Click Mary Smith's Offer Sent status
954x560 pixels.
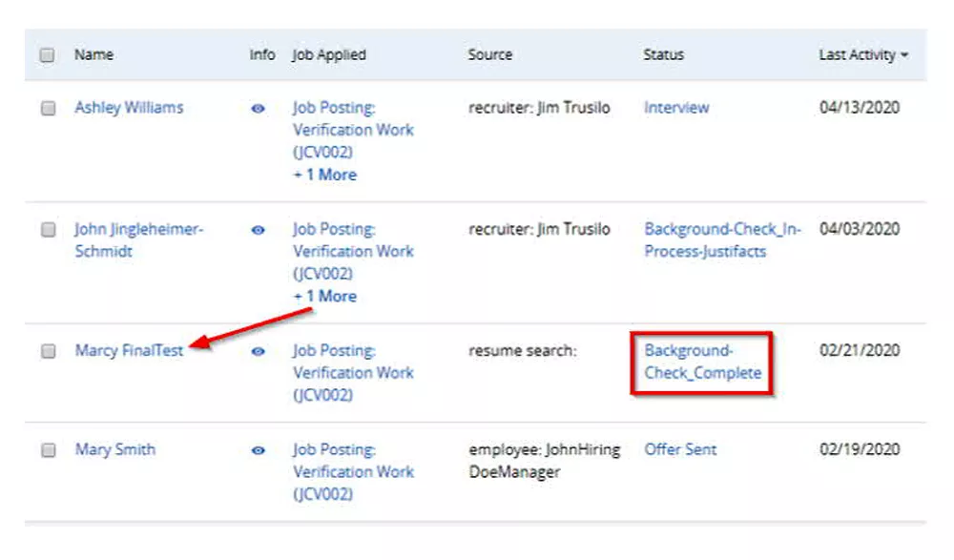[x=680, y=449]
